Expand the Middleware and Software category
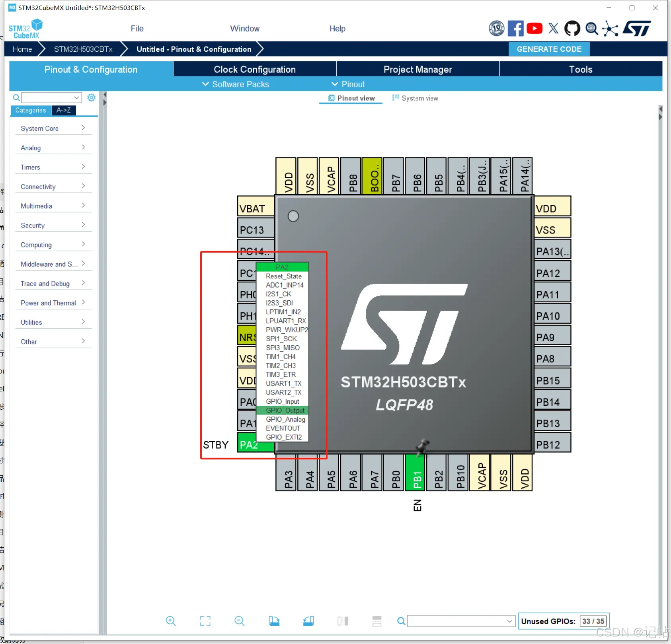The image size is (671, 644). tap(54, 264)
